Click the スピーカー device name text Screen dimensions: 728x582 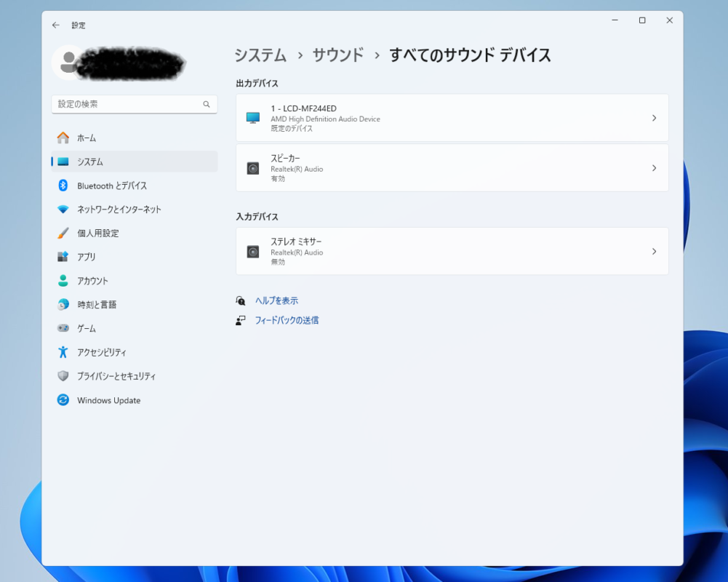point(286,159)
